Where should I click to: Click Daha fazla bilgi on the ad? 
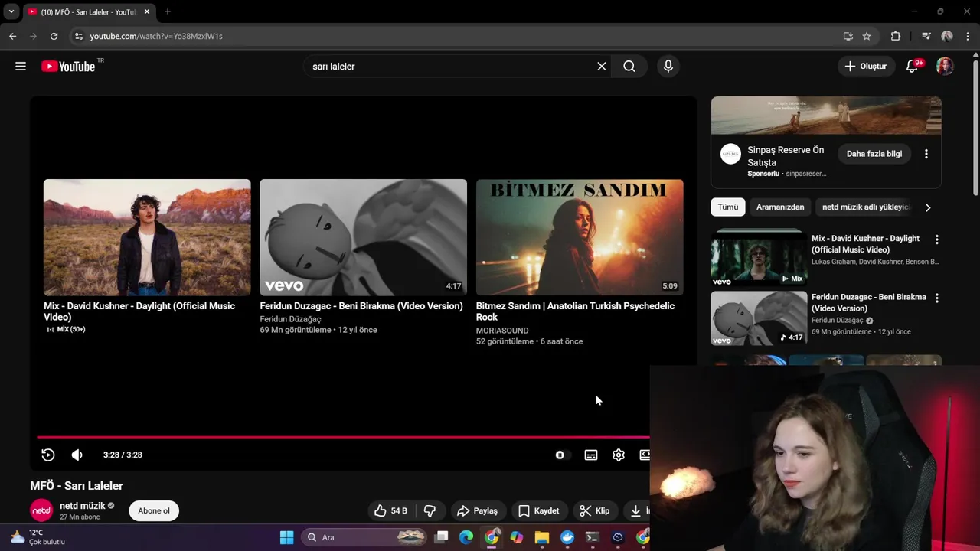point(874,154)
